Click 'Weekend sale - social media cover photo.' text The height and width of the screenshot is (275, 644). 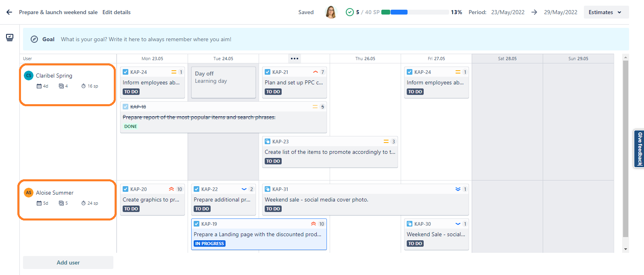pos(316,199)
